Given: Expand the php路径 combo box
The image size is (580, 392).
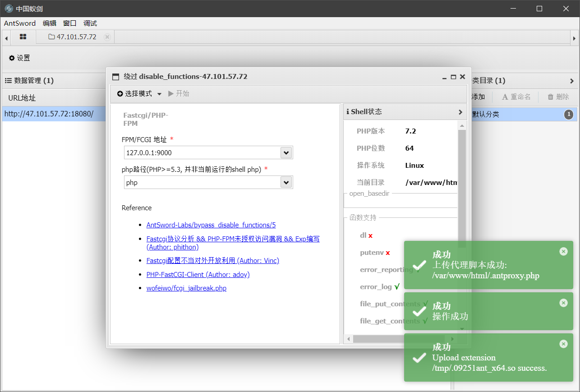Looking at the screenshot, I should [x=286, y=182].
